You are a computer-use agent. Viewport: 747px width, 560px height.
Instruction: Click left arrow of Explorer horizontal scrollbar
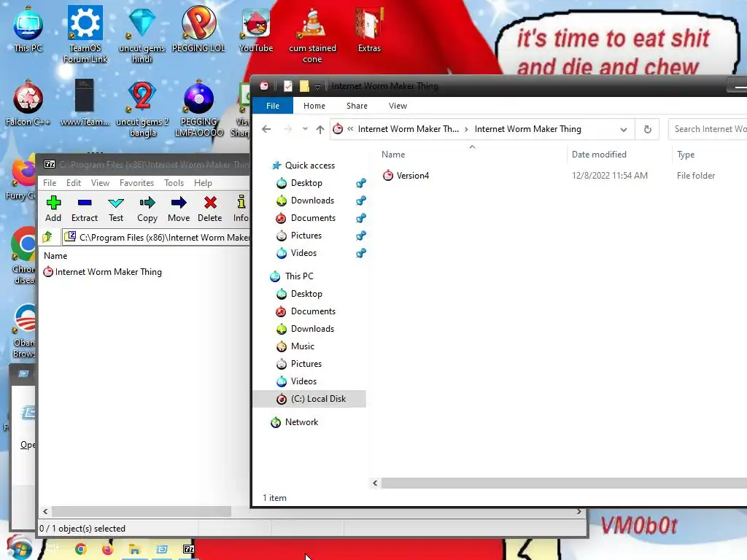coord(375,483)
